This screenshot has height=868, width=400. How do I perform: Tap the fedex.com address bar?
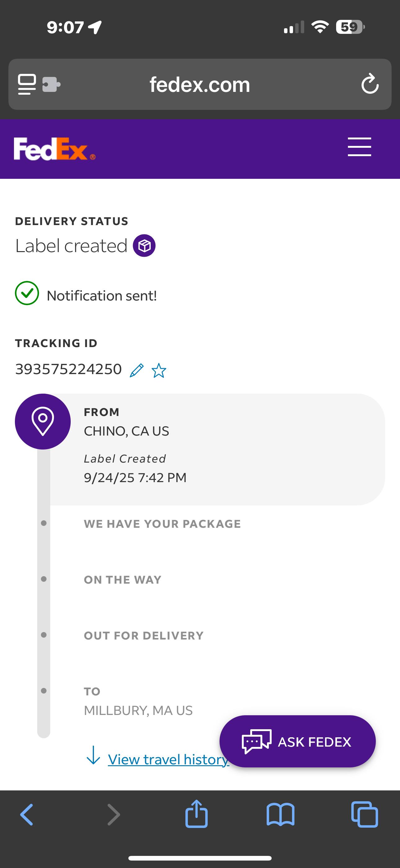pos(200,84)
